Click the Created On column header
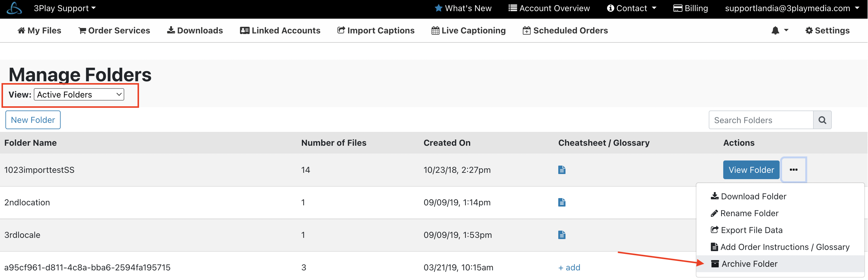The height and width of the screenshot is (280, 868). (x=447, y=143)
